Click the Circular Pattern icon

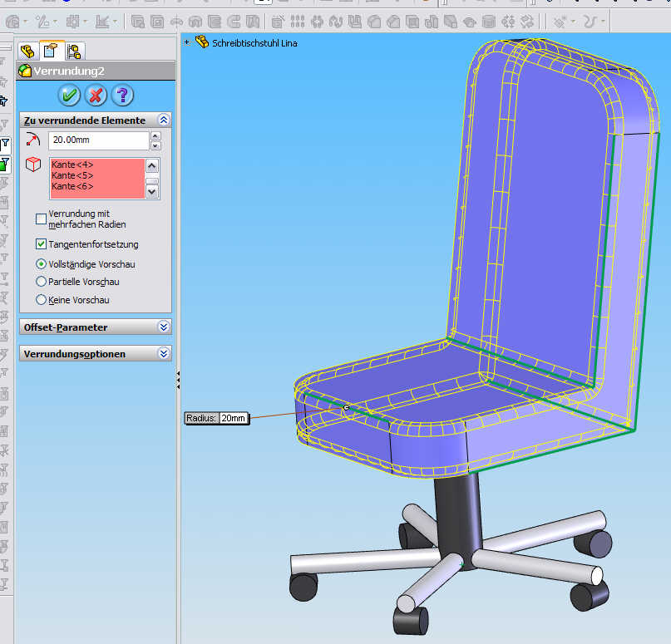(317, 22)
